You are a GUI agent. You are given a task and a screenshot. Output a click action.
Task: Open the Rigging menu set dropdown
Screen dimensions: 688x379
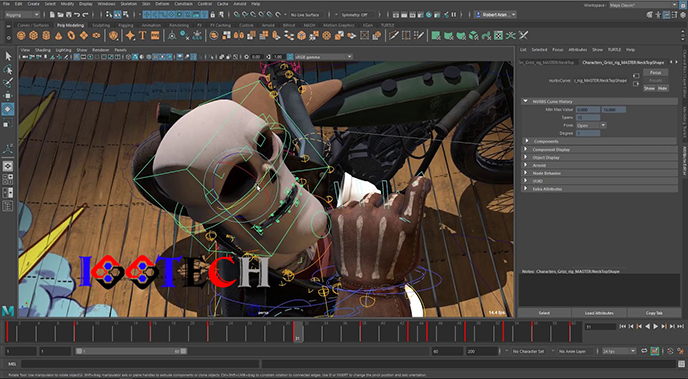pyautogui.click(x=22, y=14)
